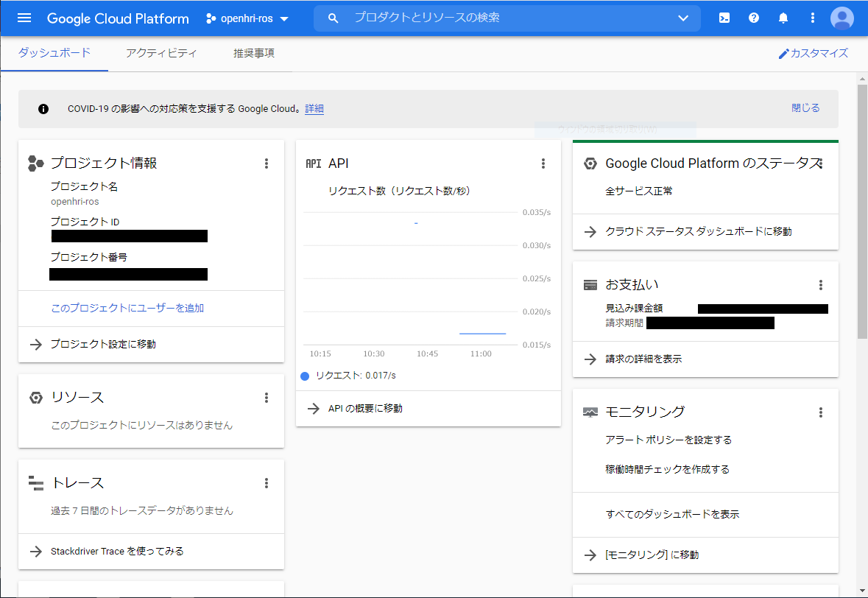Click the 詳細 link in COVID-19 banner

[314, 109]
